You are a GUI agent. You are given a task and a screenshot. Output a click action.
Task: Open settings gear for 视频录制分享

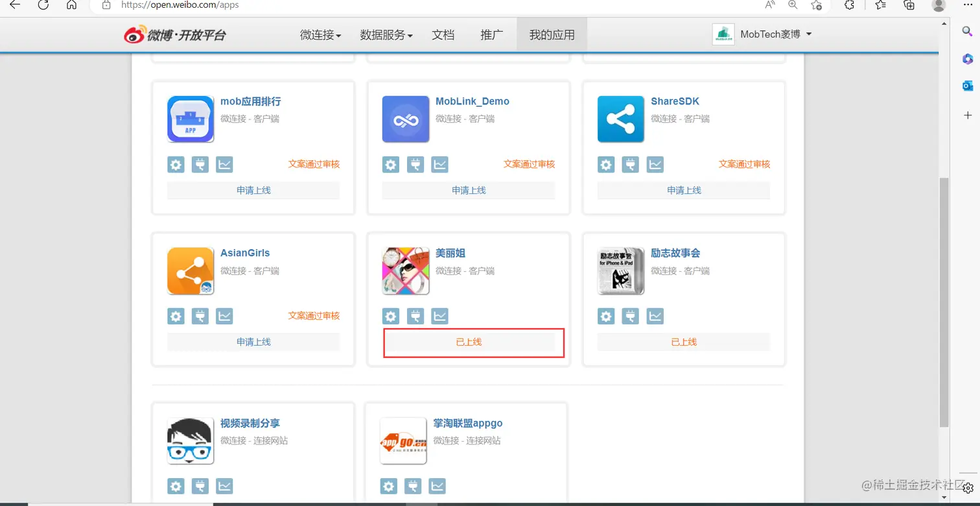[x=176, y=487]
